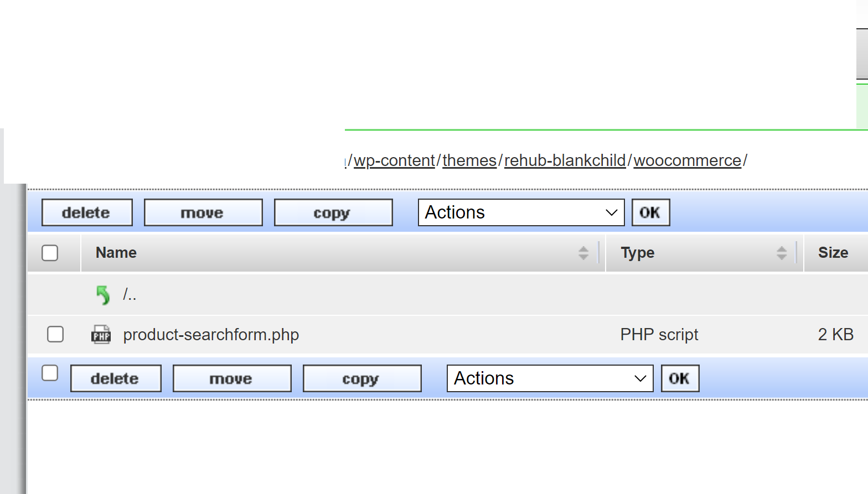Navigate to the themes folder breadcrumb

(x=469, y=160)
